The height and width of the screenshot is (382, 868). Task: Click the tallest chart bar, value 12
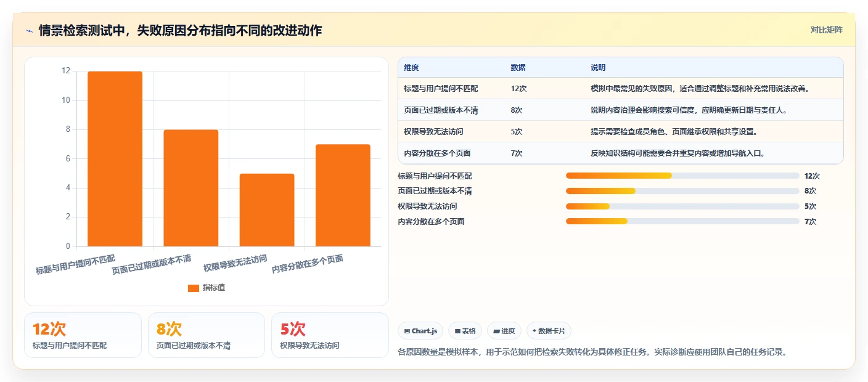click(x=115, y=159)
